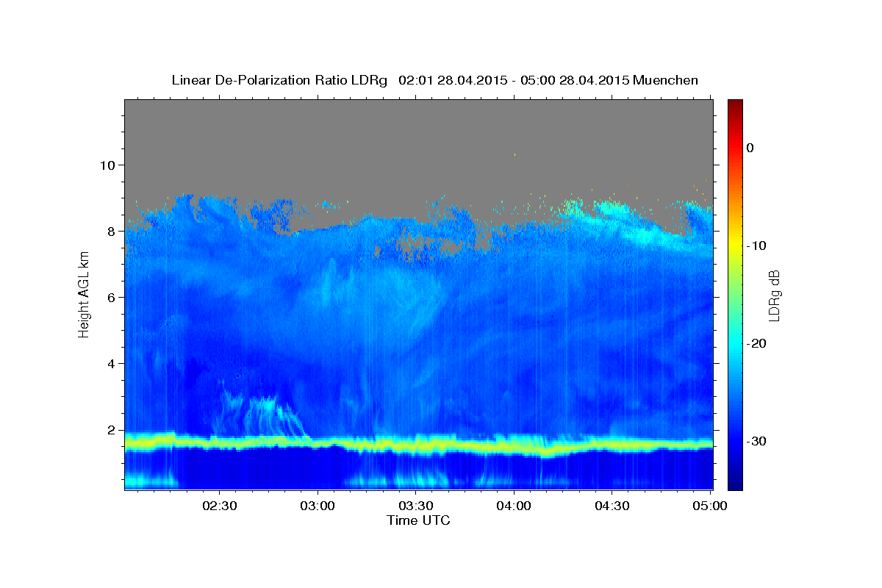The width and height of the screenshot is (882, 588).
Task: Click the height axis label '4'
Action: pyautogui.click(x=112, y=363)
